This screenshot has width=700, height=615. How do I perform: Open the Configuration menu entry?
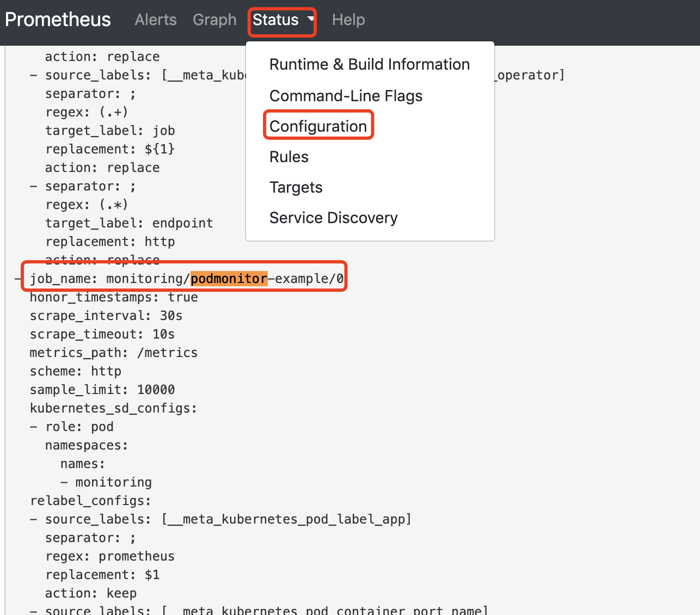pos(318,126)
